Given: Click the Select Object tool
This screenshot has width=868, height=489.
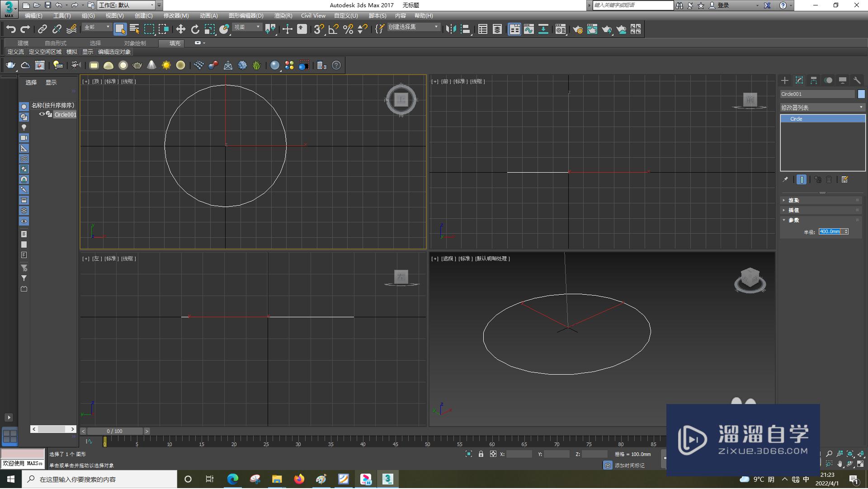Looking at the screenshot, I should [119, 29].
